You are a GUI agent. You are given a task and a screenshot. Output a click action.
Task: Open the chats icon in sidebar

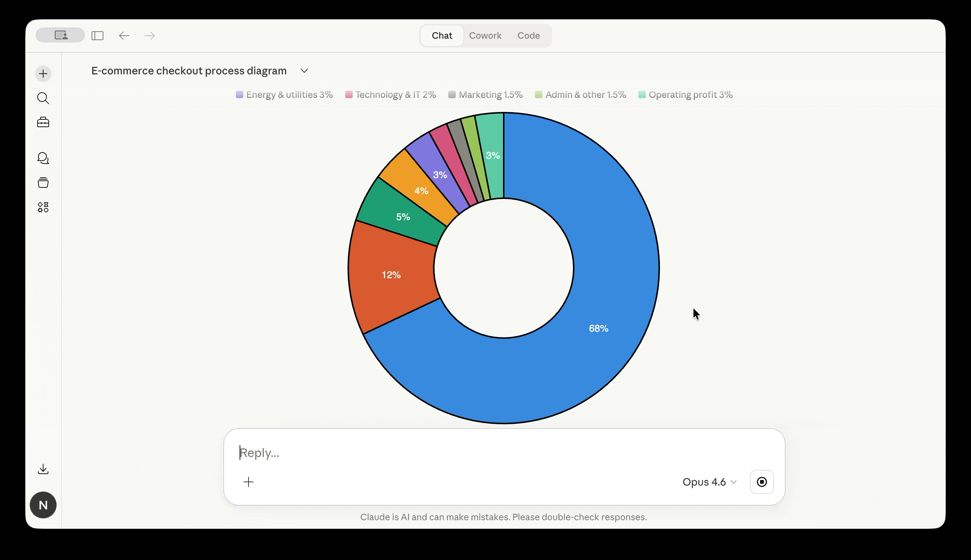coord(43,158)
